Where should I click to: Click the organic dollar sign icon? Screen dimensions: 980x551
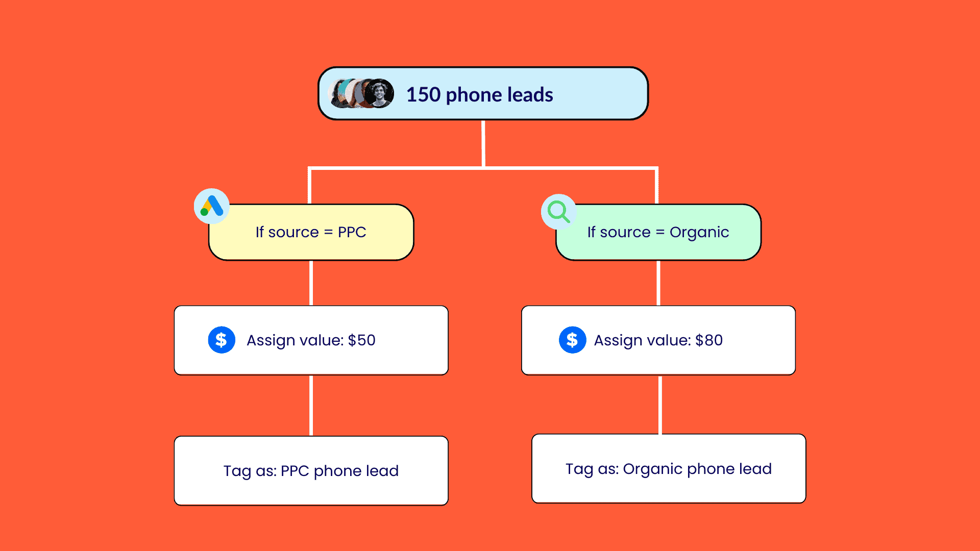click(x=571, y=340)
